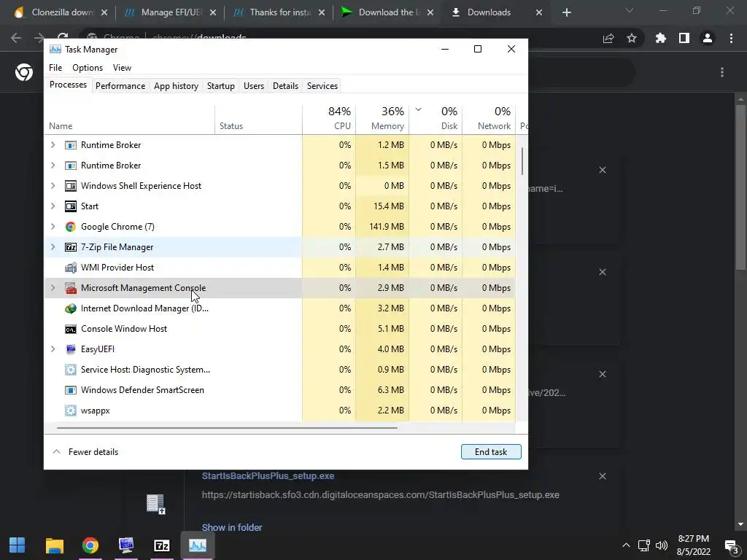Click the 7-Zip File Manager process icon
Viewport: 747px width, 560px height.
tap(71, 247)
